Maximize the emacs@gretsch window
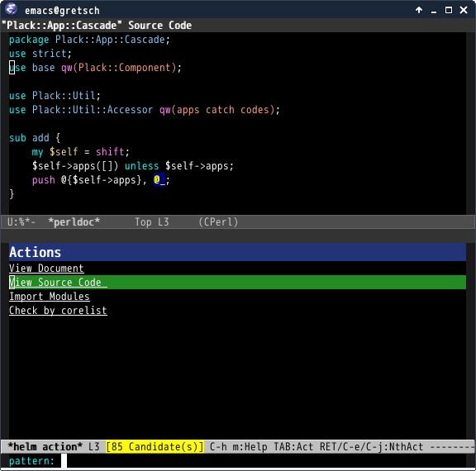476x471 pixels. (x=449, y=10)
